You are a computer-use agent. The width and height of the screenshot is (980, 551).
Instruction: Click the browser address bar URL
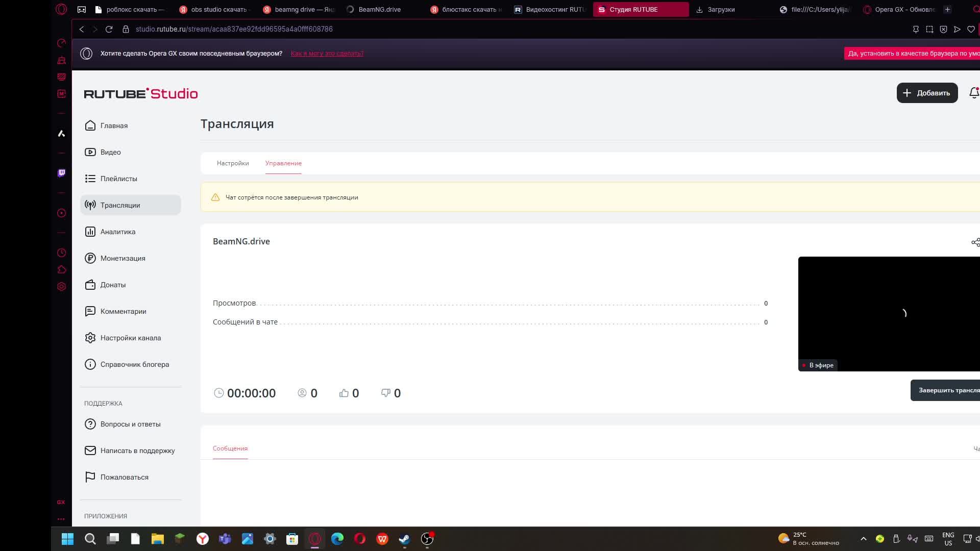234,29
